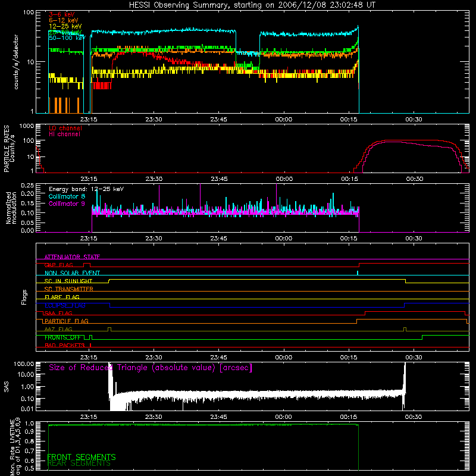Click the 0.25 tick on the modulation axis
The image size is (476, 476).
click(x=27, y=186)
